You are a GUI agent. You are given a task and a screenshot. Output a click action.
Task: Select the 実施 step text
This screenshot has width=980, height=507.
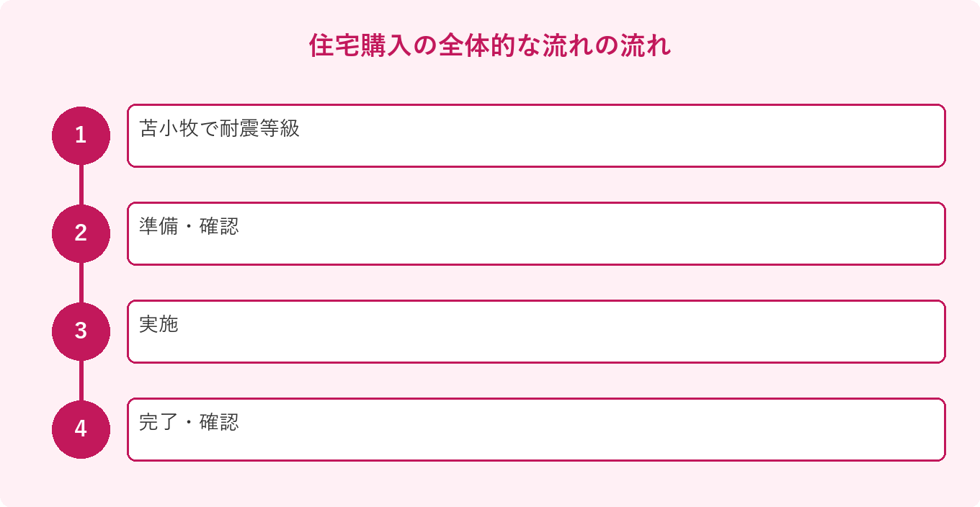[159, 325]
